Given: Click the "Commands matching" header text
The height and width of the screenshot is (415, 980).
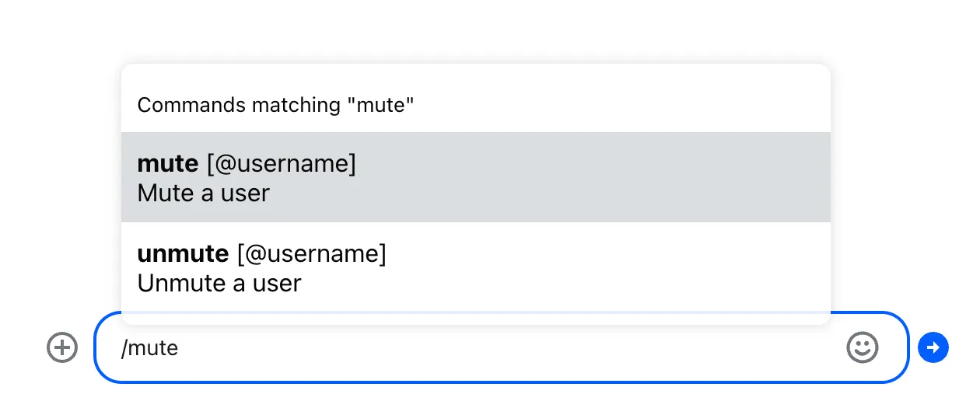Looking at the screenshot, I should (275, 105).
